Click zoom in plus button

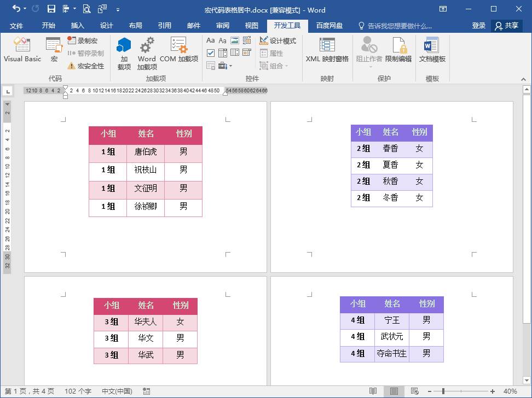(493, 391)
